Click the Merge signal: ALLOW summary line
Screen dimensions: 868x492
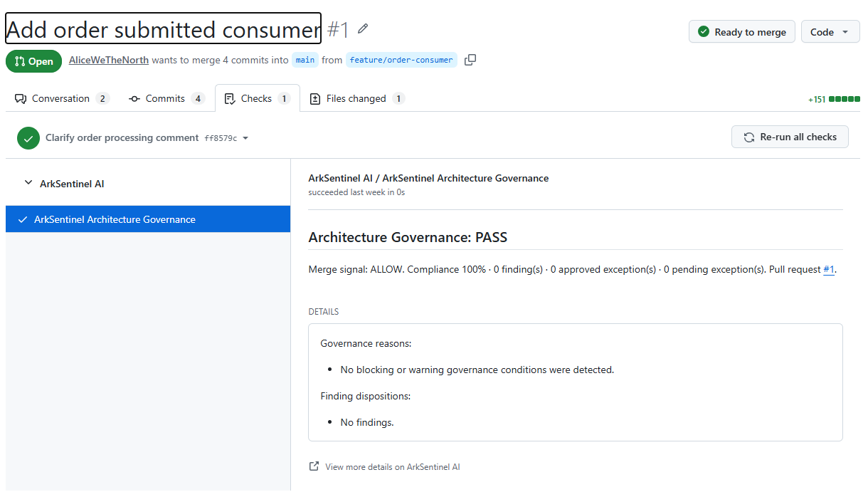click(572, 270)
